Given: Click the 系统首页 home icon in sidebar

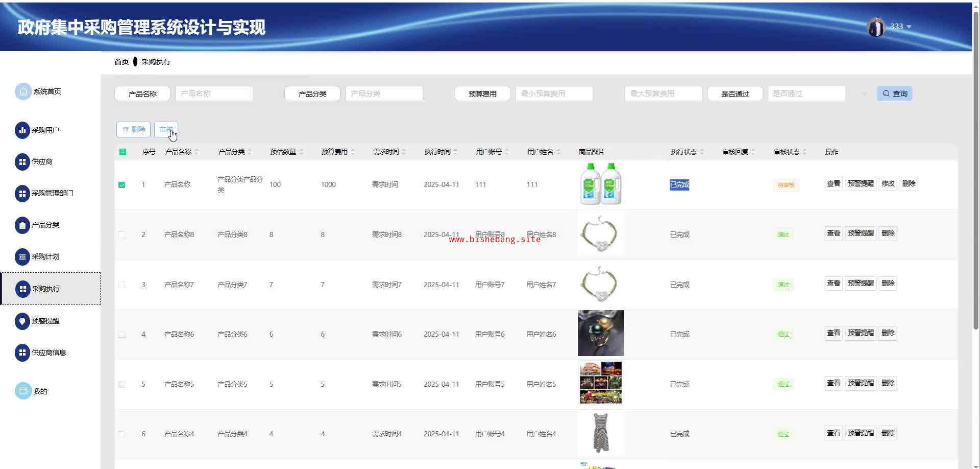Looking at the screenshot, I should [23, 91].
